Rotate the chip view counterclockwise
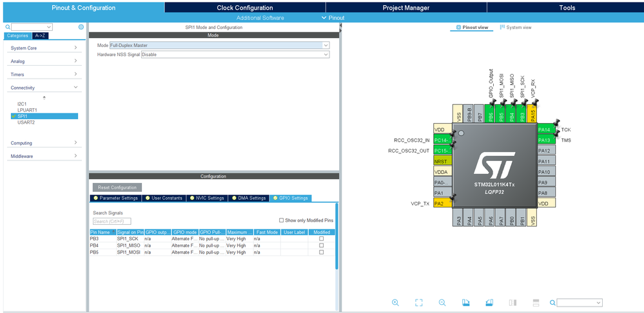The image size is (644, 313). pyautogui.click(x=489, y=303)
